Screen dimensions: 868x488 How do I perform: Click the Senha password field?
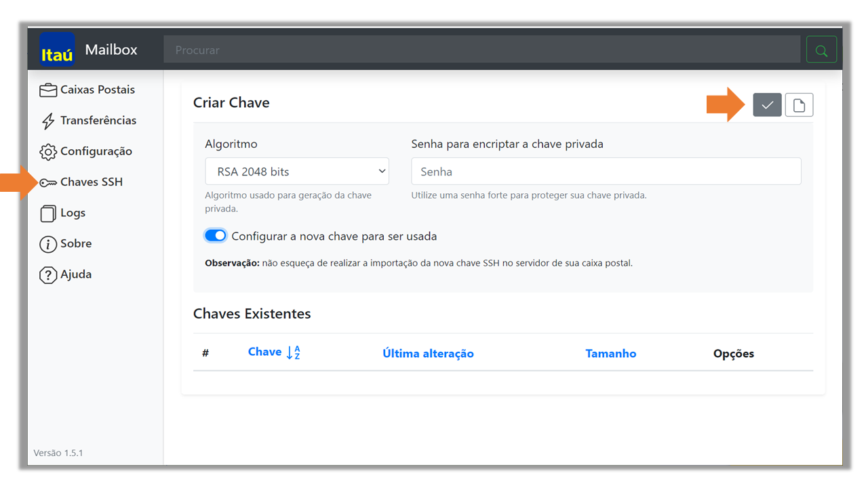pyautogui.click(x=606, y=171)
